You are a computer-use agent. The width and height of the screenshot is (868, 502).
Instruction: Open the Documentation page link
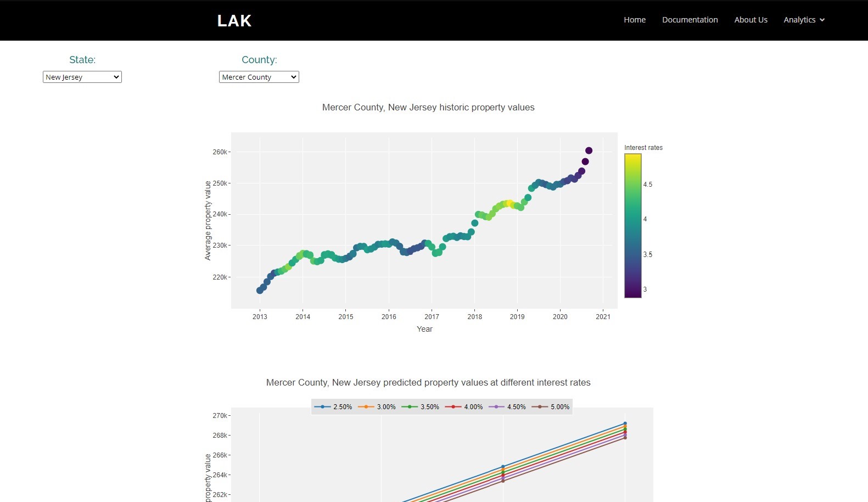tap(690, 20)
